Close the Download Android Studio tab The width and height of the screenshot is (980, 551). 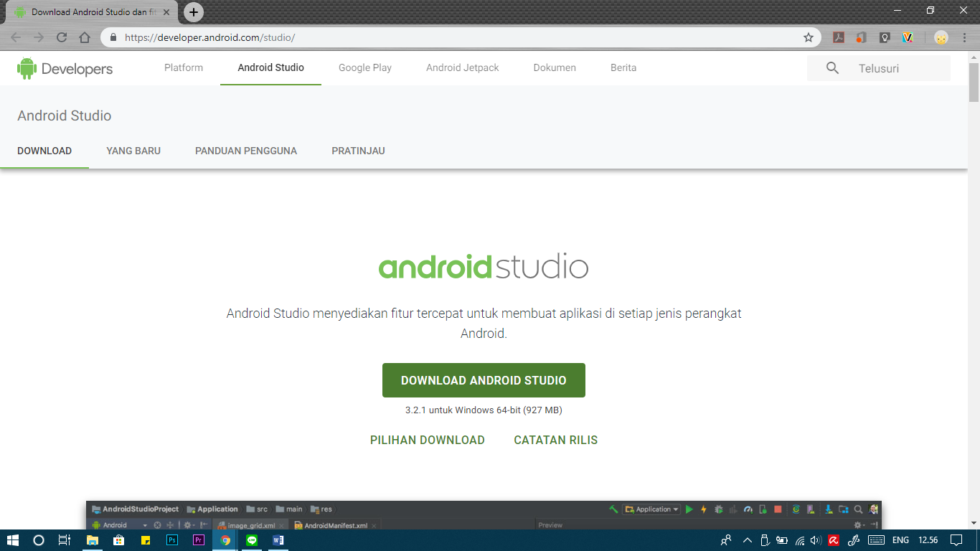click(x=166, y=12)
